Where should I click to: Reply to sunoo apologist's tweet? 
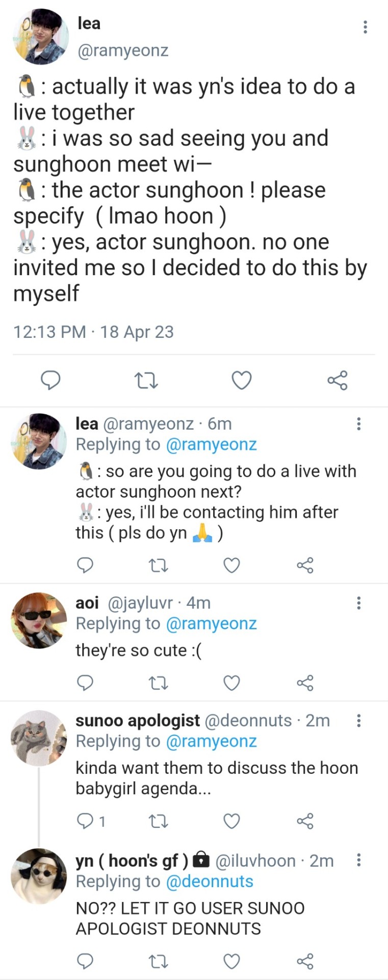pos(85,821)
